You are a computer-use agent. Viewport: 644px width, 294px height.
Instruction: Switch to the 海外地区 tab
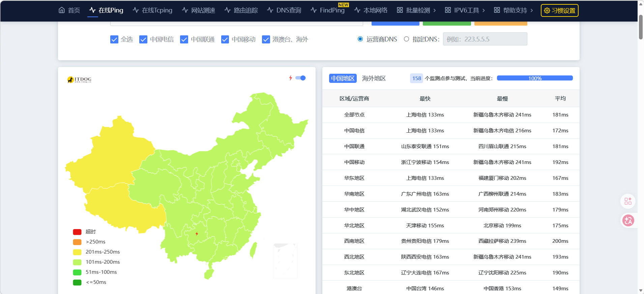[374, 78]
